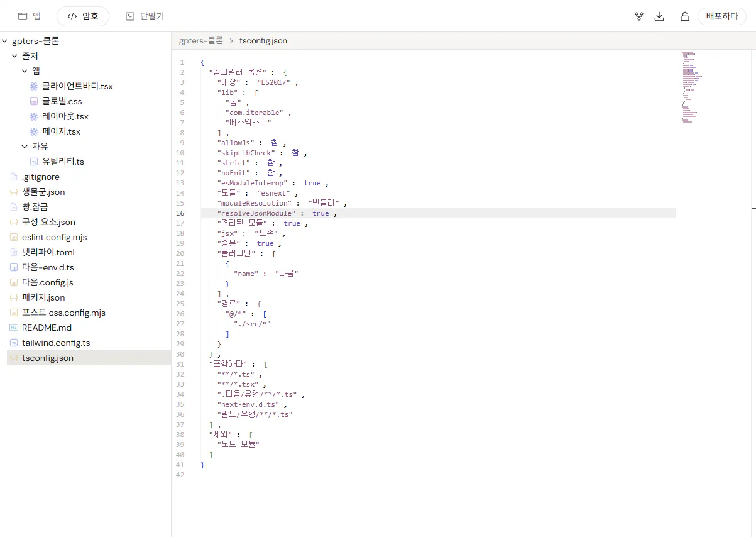Click the "skipLibCheck" key text
The height and width of the screenshot is (537, 756).
click(246, 153)
